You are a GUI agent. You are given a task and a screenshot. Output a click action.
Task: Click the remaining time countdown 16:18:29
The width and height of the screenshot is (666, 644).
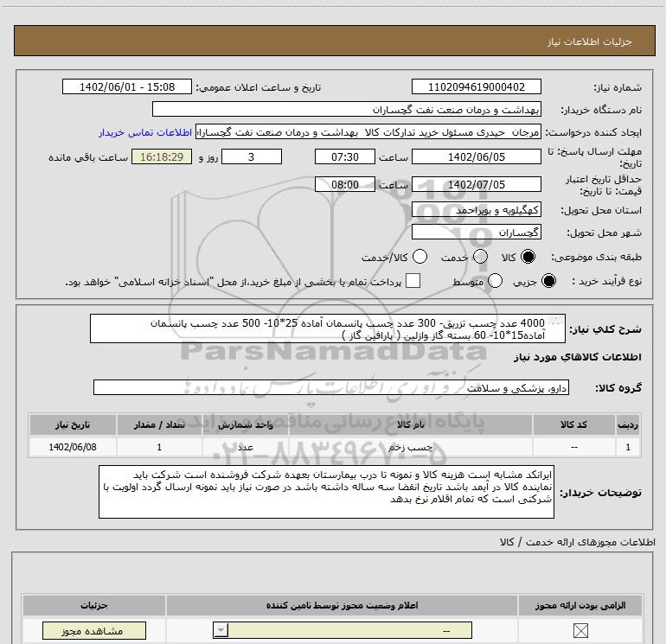click(162, 156)
